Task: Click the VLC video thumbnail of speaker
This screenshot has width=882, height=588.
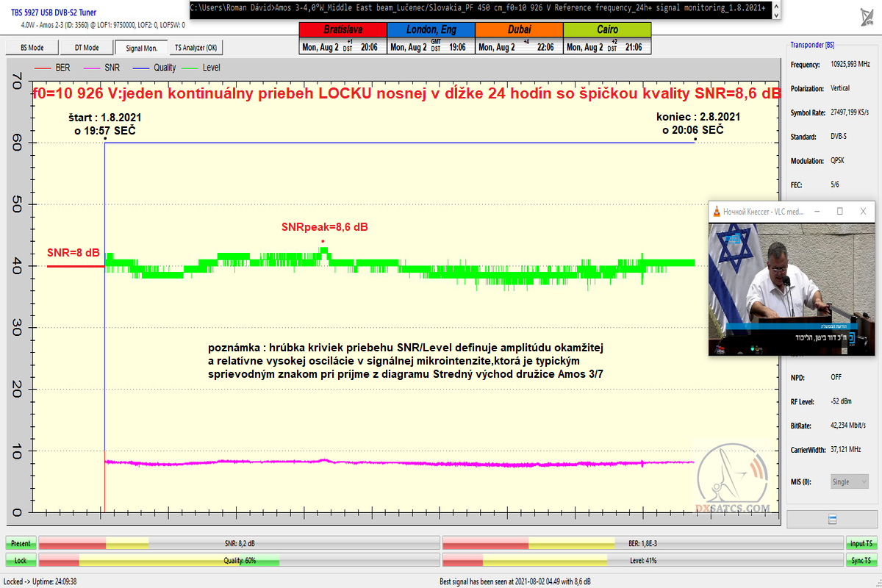Action: [x=790, y=288]
